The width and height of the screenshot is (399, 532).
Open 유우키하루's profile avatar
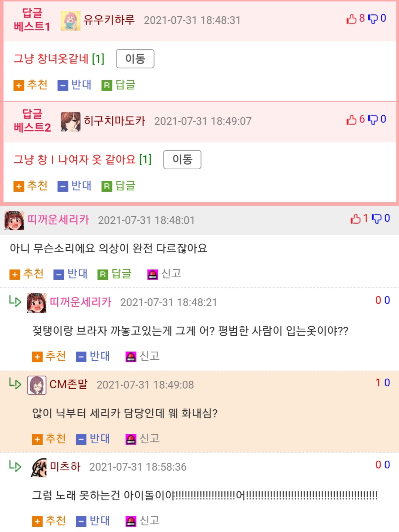(x=70, y=20)
